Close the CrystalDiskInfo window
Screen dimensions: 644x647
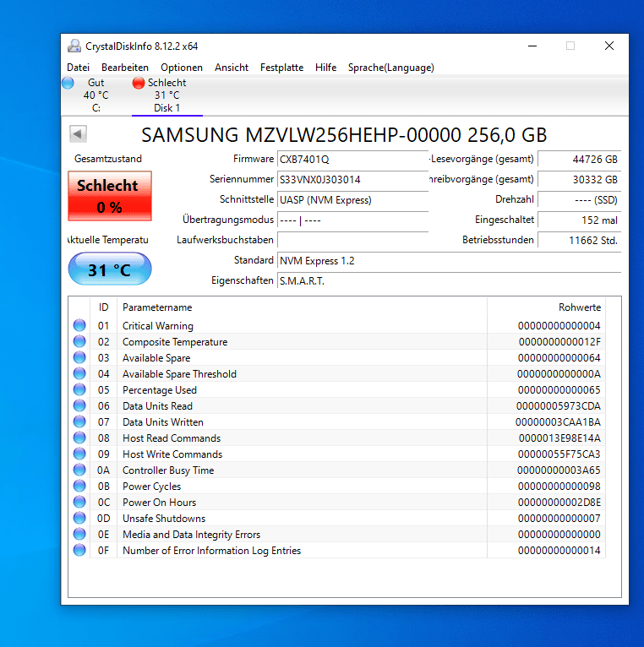pyautogui.click(x=609, y=46)
